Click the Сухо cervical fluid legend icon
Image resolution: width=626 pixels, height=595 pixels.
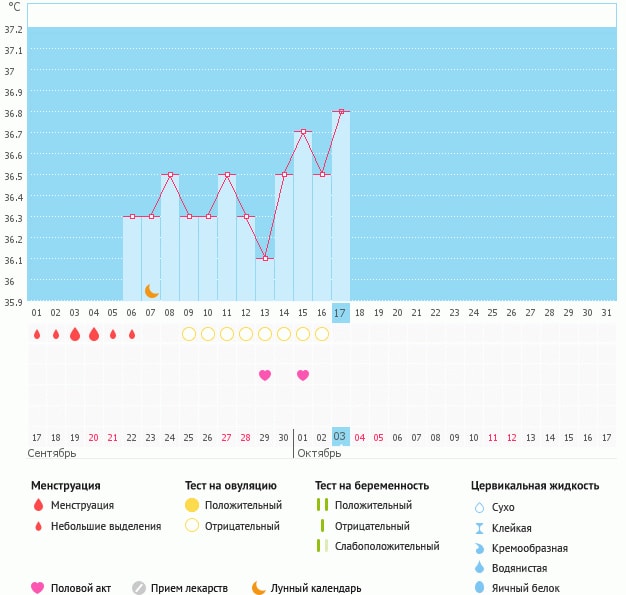(479, 508)
